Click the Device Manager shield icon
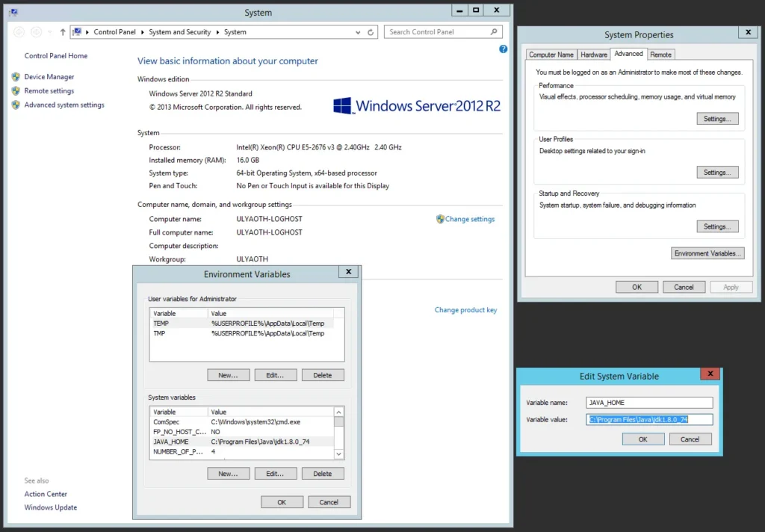The width and height of the screenshot is (765, 532). coord(16,77)
